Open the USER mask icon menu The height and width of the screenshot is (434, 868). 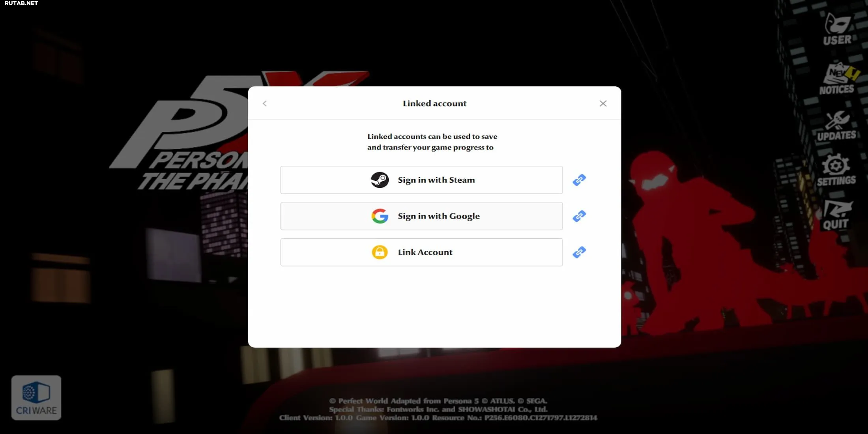[838, 28]
